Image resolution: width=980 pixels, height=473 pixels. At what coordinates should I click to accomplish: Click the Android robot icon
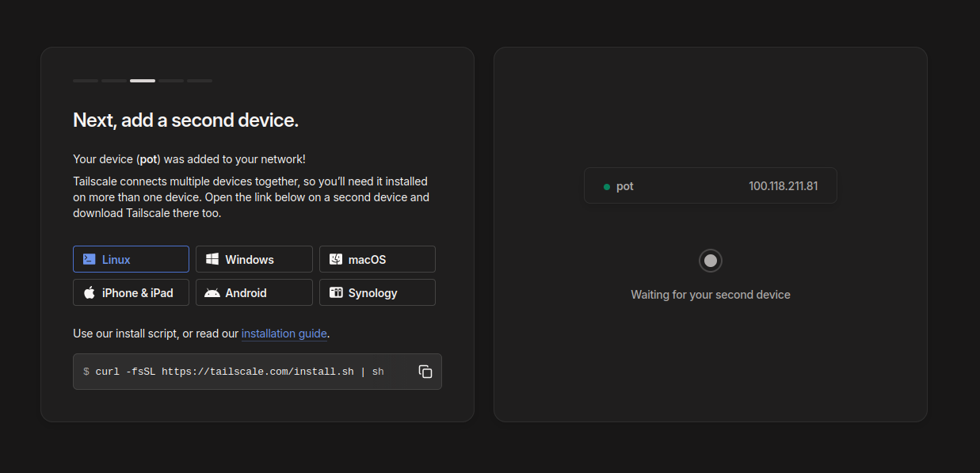click(212, 292)
